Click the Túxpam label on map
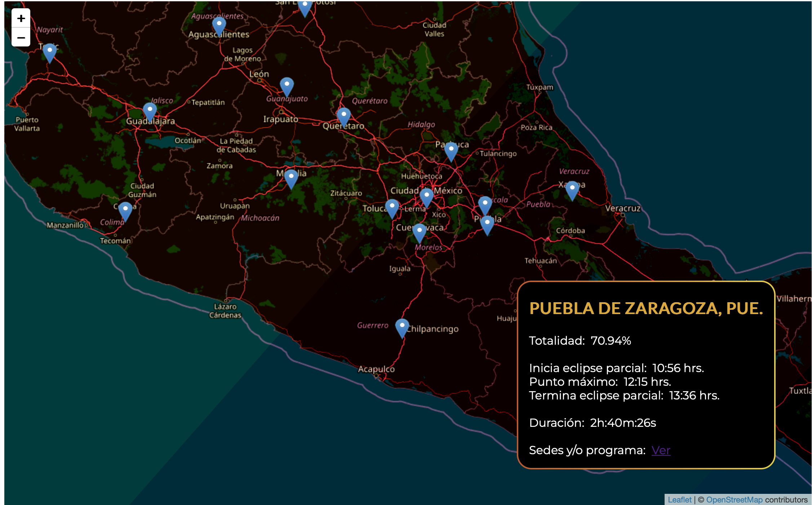The width and height of the screenshot is (812, 505). click(x=540, y=87)
